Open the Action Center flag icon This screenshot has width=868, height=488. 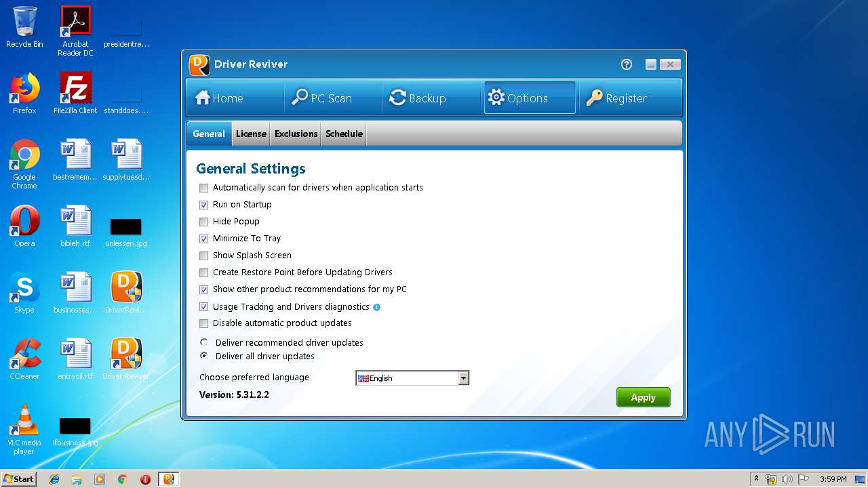tap(804, 479)
